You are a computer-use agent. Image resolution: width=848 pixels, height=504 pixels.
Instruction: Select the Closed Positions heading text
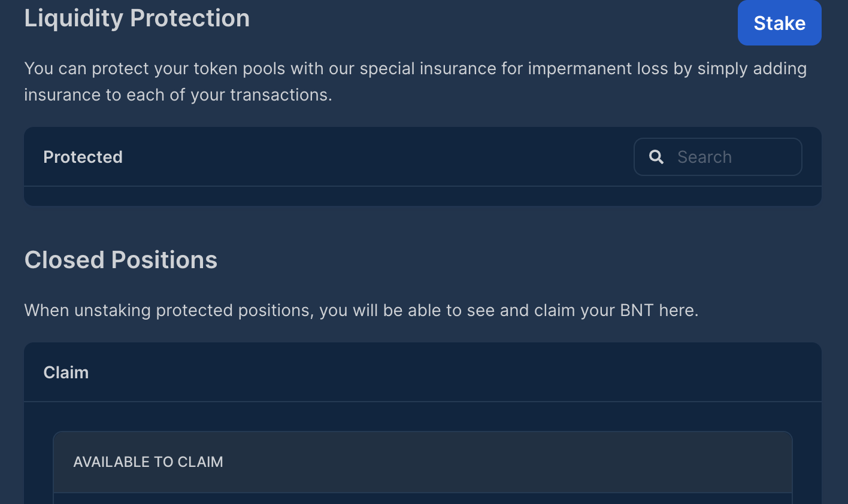120,259
